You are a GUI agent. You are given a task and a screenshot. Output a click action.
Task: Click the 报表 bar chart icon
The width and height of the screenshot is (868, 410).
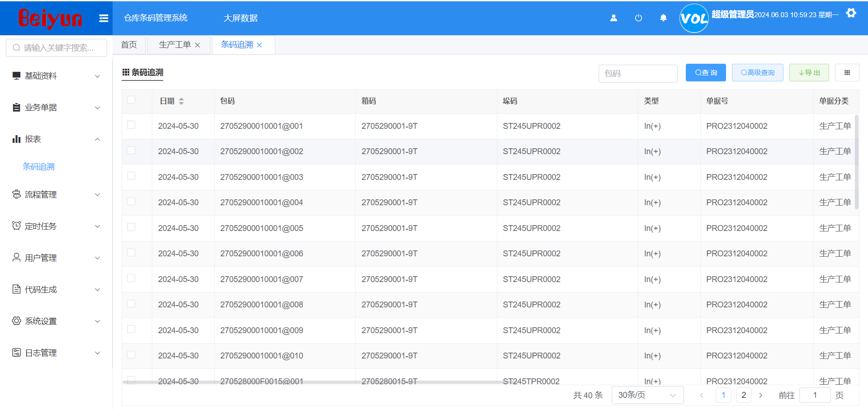pos(16,139)
